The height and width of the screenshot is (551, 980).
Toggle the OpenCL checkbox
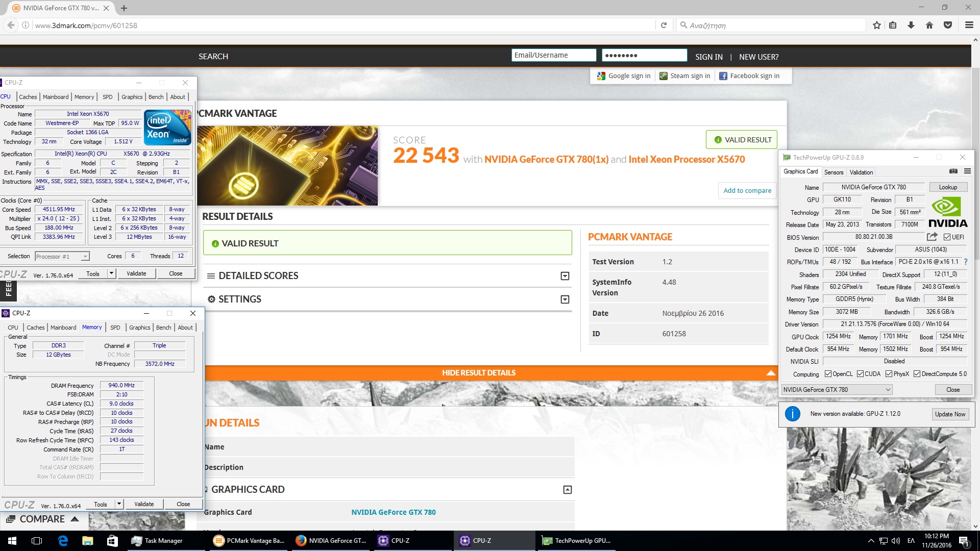pos(828,374)
